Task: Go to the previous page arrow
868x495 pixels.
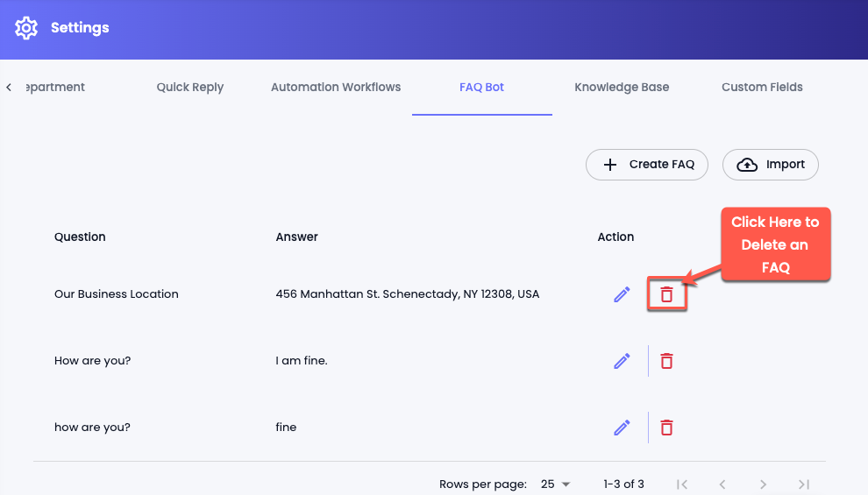Action: [x=722, y=484]
